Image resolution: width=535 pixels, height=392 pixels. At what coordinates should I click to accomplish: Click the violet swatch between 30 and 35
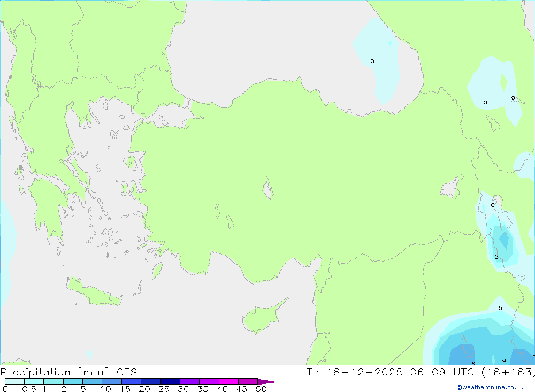point(190,381)
